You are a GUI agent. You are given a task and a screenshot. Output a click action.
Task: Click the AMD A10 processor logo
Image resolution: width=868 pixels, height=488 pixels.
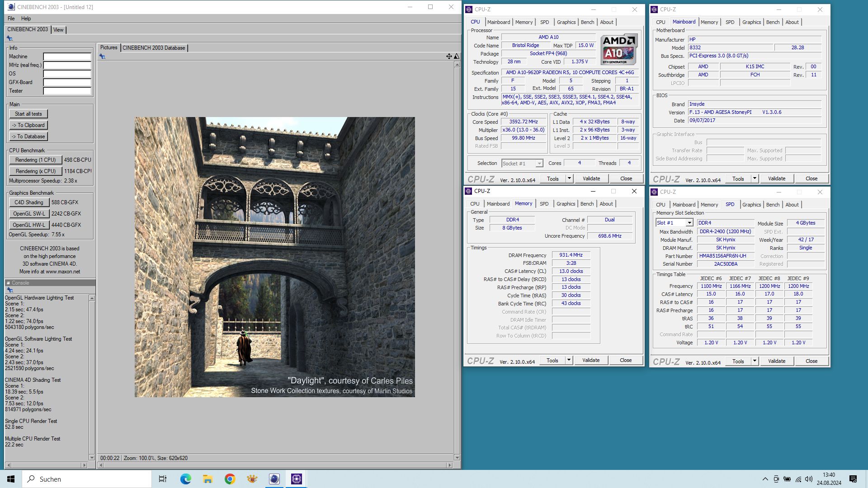619,50
